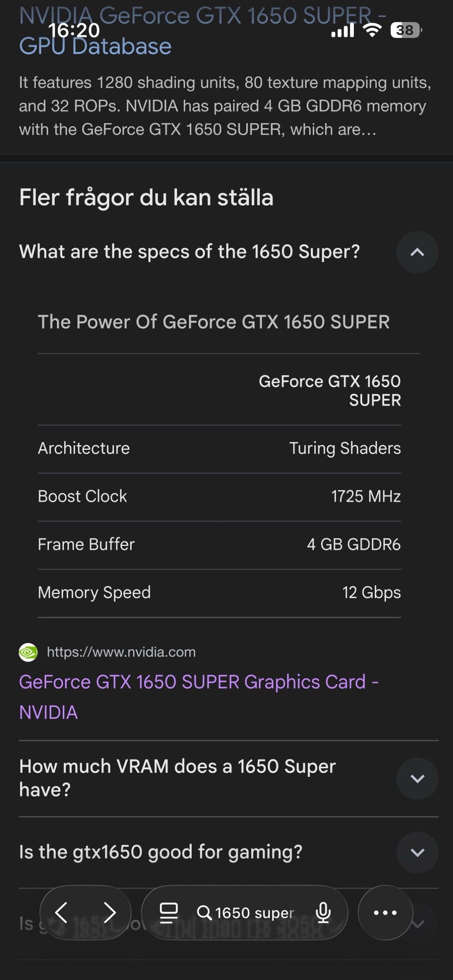
Task: Tap the search magnifier icon
Action: click(x=204, y=913)
